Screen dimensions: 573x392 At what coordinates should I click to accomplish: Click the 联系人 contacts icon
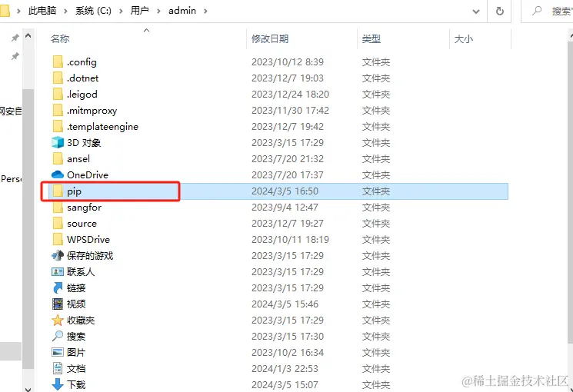tap(58, 272)
